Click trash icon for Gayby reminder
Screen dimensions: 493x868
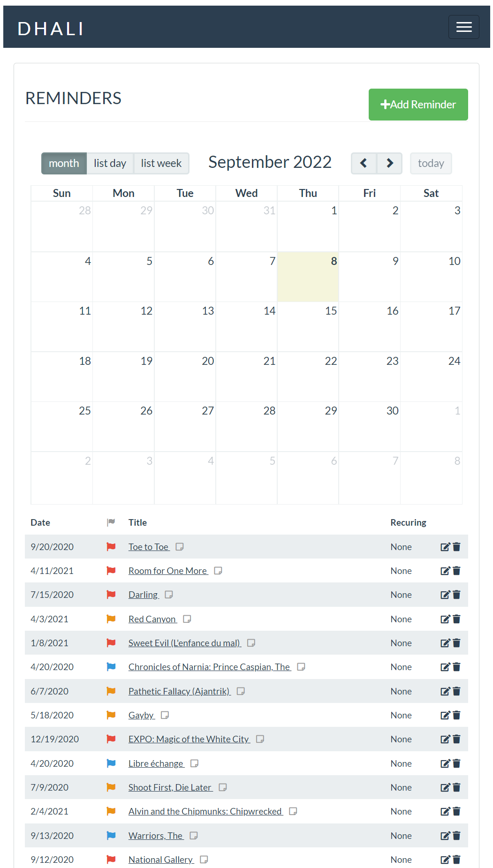[457, 715]
